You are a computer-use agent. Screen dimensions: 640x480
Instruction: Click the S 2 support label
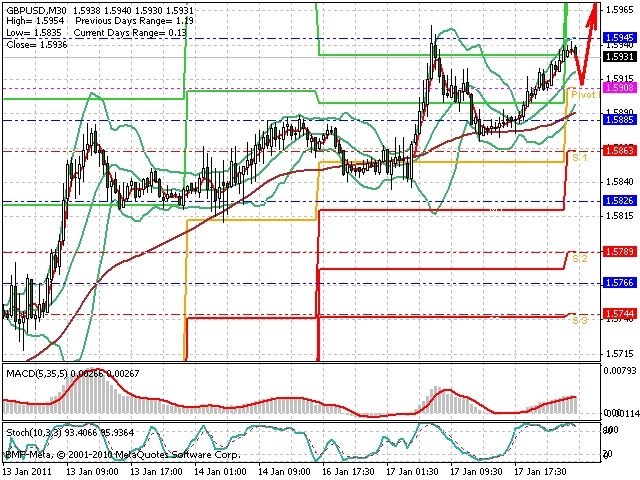580,258
